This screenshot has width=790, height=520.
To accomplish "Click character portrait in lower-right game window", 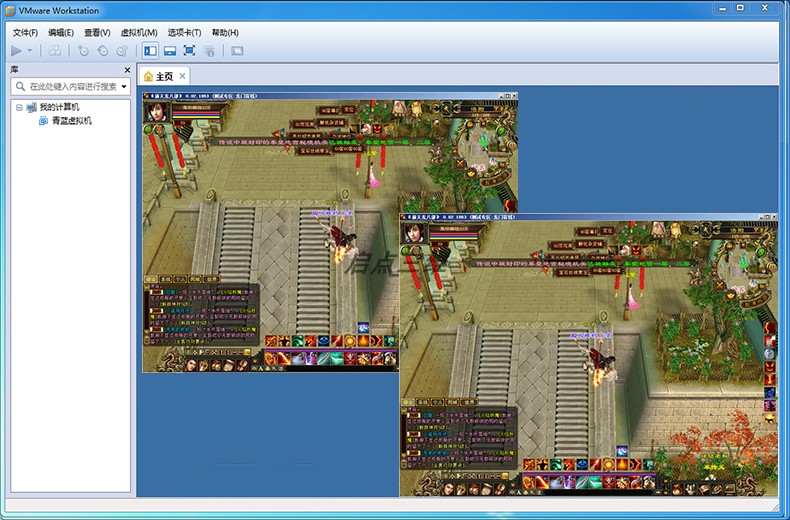I will click(x=414, y=233).
